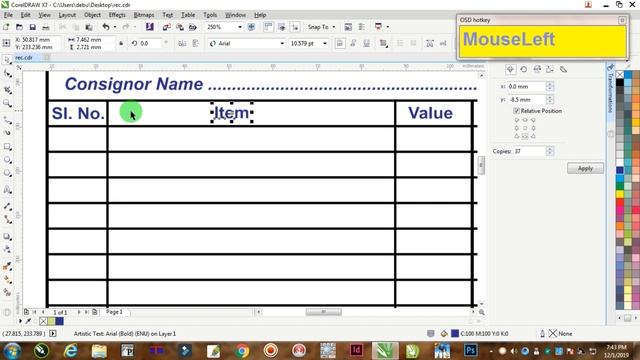Image resolution: width=640 pixels, height=360 pixels.
Task: Select the Ellipse tool in toolbox
Action: [x=7, y=160]
